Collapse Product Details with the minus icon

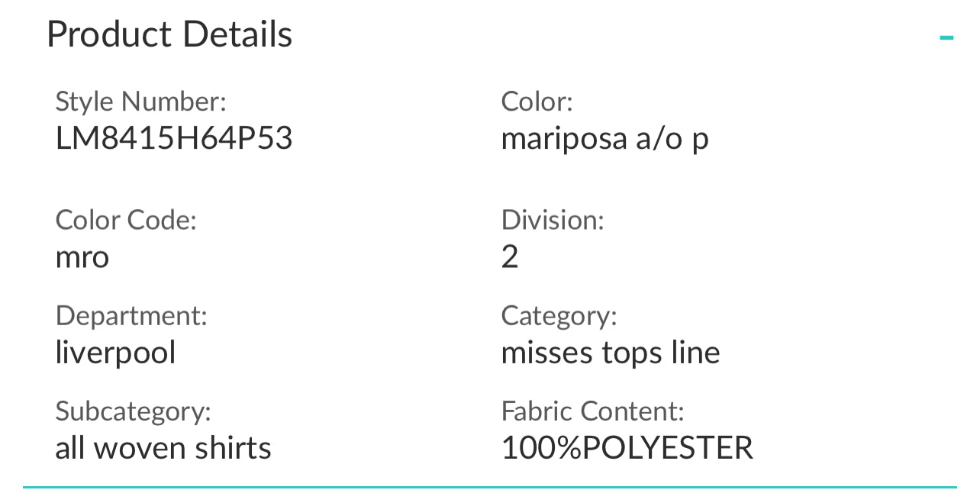click(946, 37)
